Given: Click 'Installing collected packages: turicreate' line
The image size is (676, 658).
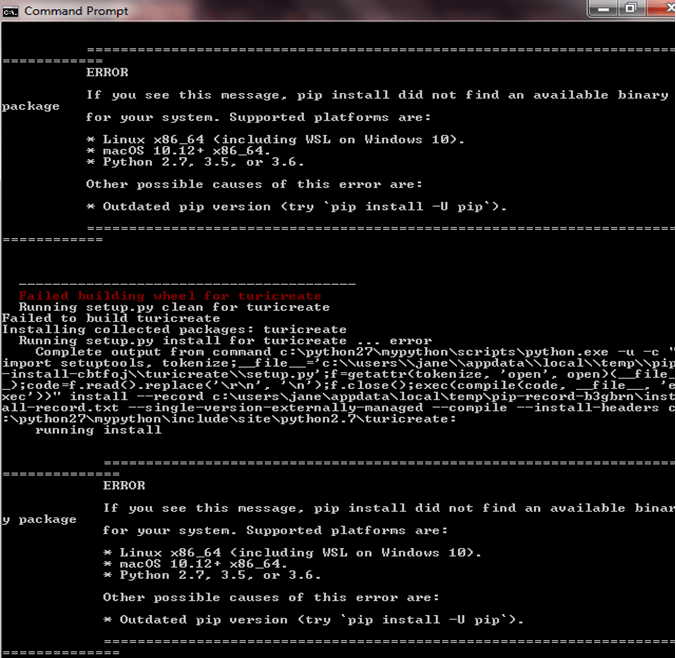Looking at the screenshot, I should pyautogui.click(x=174, y=329).
